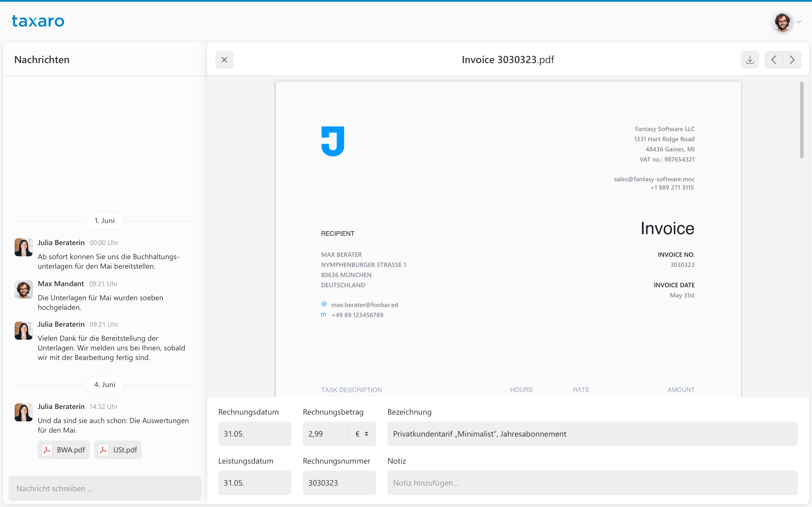Add a note in Notiz field
Screen dimensions: 812x507
(592, 483)
